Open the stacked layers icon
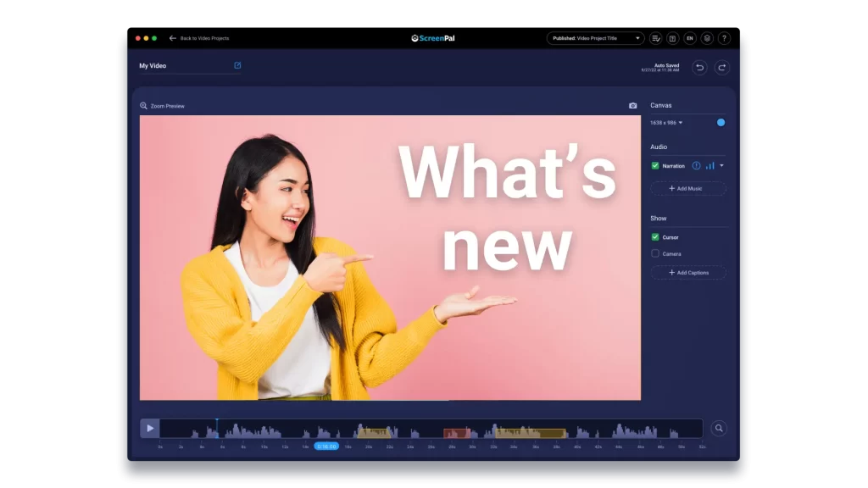 pyautogui.click(x=707, y=38)
